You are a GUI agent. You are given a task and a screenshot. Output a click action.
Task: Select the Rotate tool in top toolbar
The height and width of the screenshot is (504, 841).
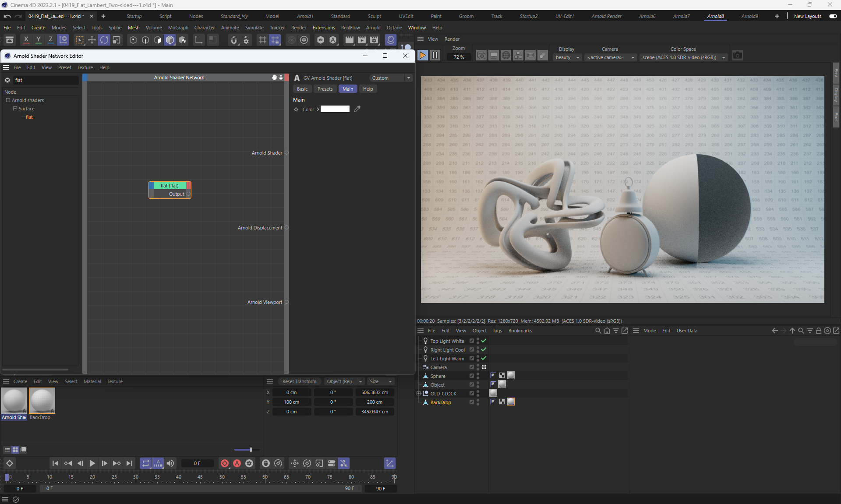104,40
